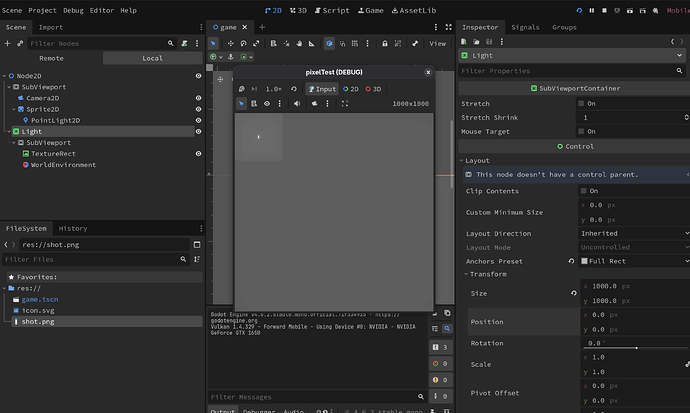Mute game audio in pixelTest window
Image resolution: width=690 pixels, height=413 pixels.
[297, 104]
